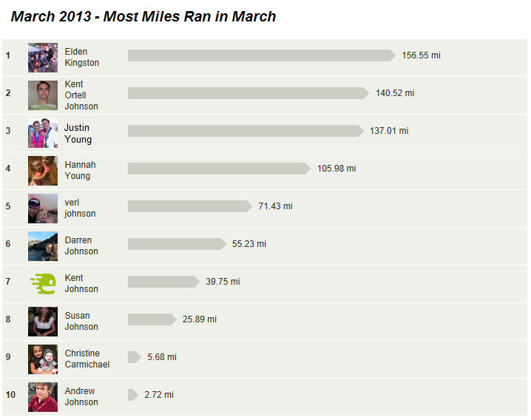Click Kent Johnson's green Endomondo default icon

(43, 284)
